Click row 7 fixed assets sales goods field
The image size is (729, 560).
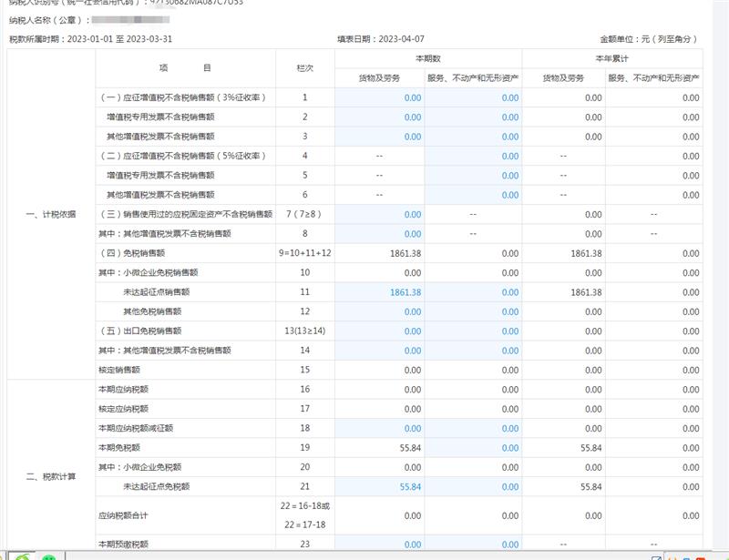point(379,215)
